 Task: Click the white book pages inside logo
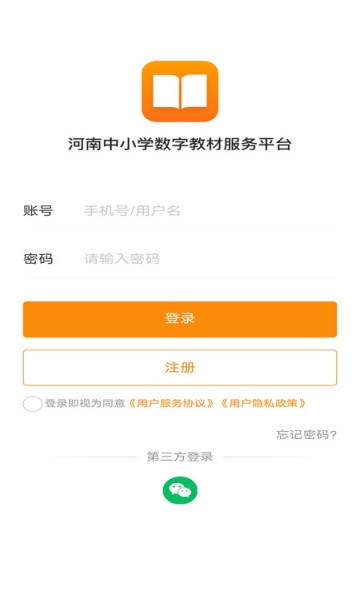(x=180, y=91)
